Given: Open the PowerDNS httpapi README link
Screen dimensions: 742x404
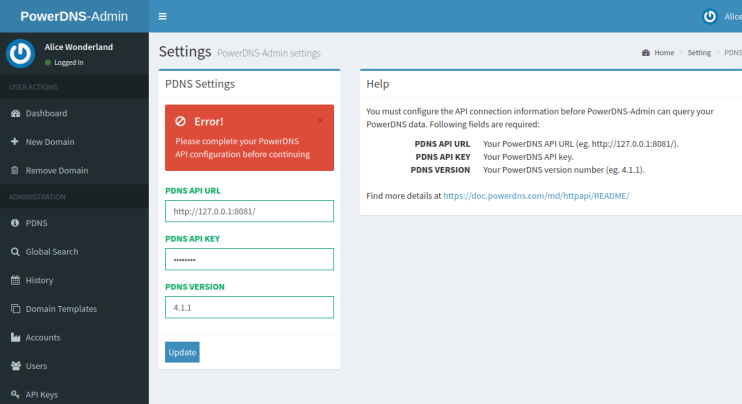Looking at the screenshot, I should (536, 196).
